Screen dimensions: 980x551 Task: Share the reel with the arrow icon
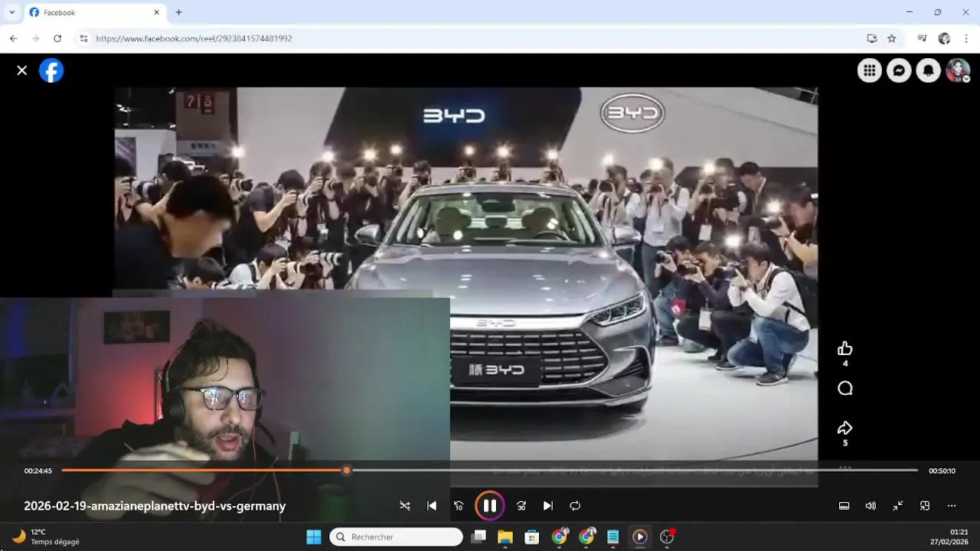click(845, 428)
